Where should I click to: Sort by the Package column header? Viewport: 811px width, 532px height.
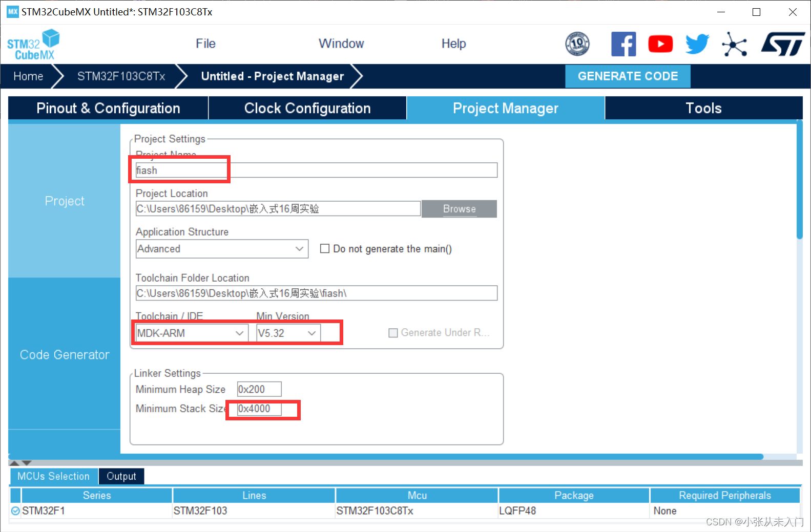point(574,495)
